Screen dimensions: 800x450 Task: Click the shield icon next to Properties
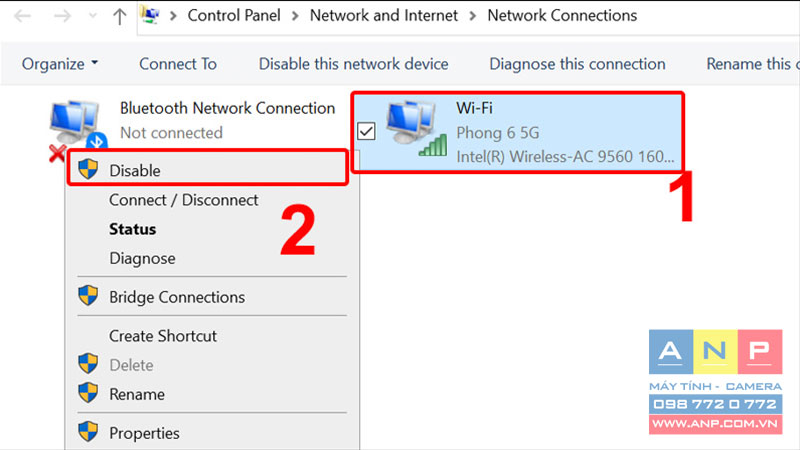[x=88, y=432]
